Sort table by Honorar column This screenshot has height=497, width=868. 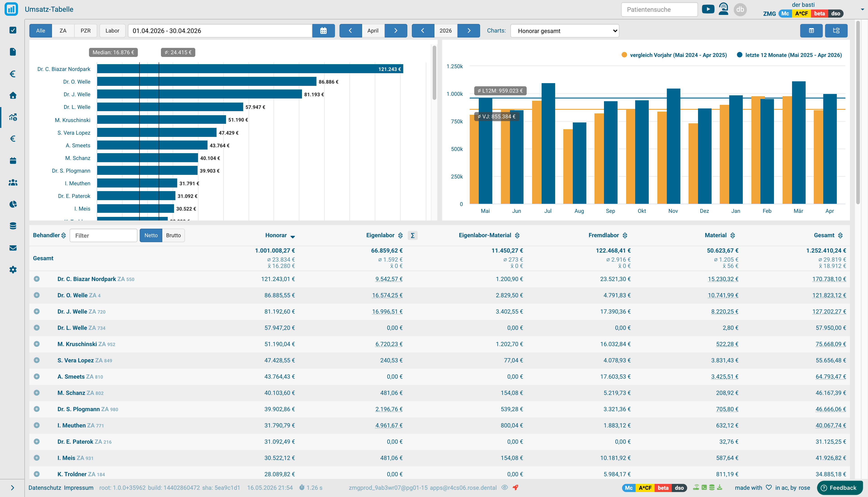pos(280,235)
